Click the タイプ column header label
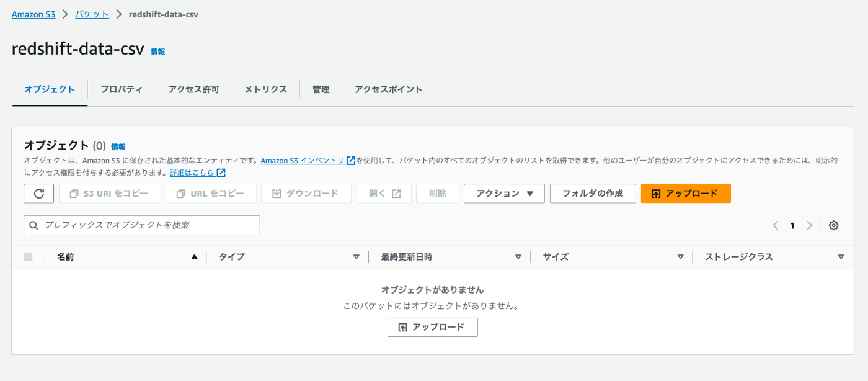Screen dimensions: 868x381 [232, 257]
